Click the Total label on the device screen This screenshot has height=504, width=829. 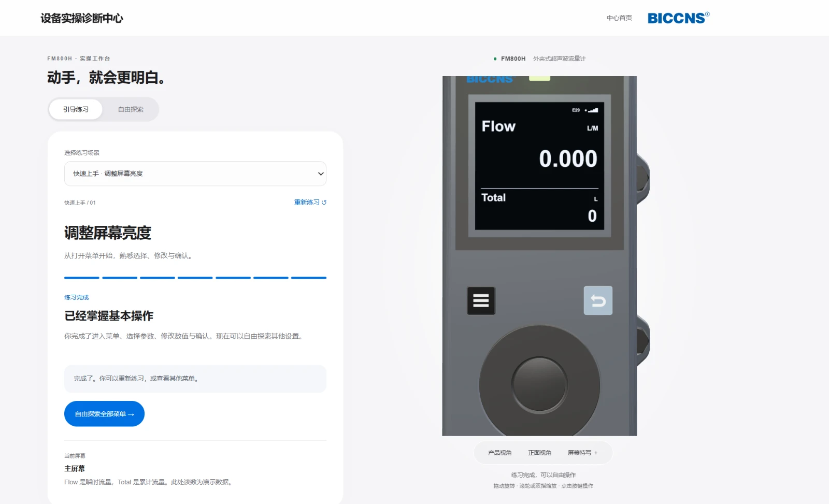[493, 197]
